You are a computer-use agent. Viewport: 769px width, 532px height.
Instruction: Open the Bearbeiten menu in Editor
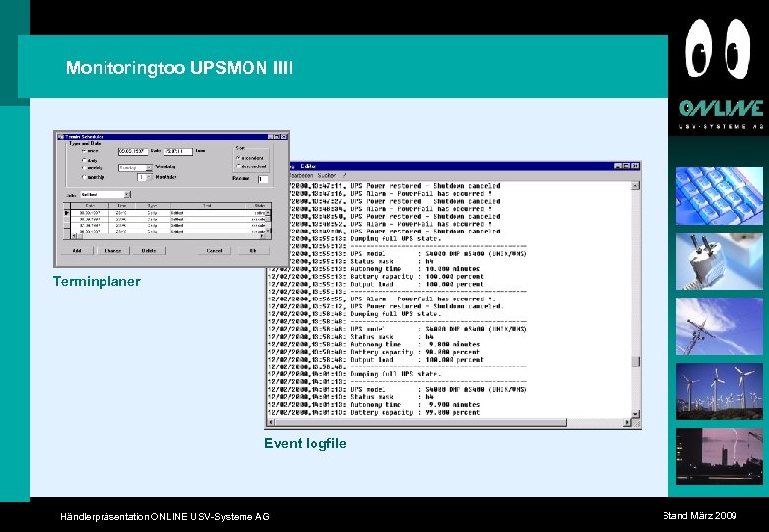tap(301, 175)
